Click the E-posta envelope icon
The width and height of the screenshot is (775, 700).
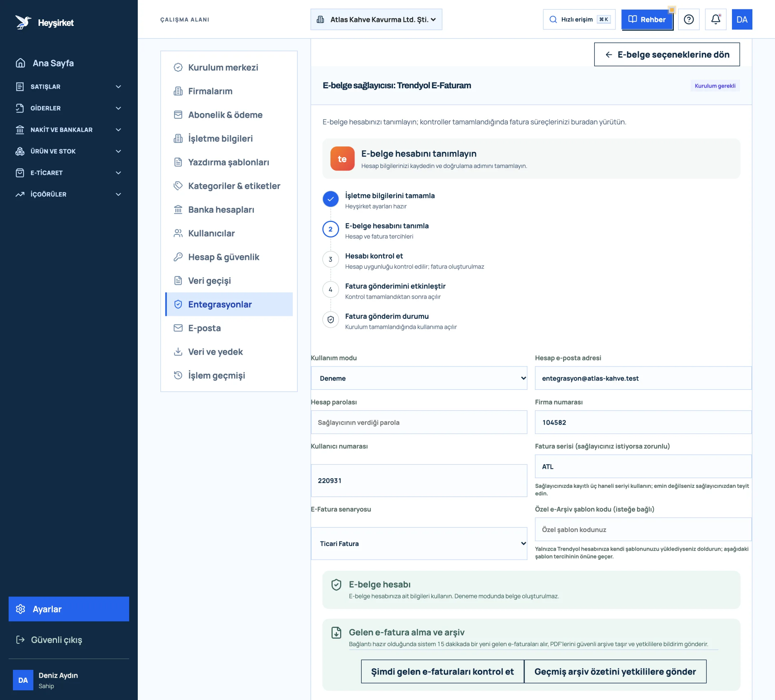point(178,328)
